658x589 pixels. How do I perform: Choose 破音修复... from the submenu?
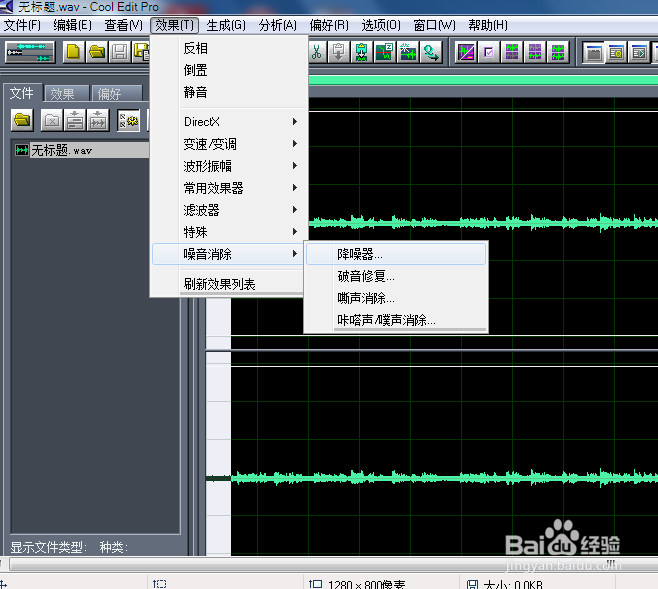tap(396, 276)
